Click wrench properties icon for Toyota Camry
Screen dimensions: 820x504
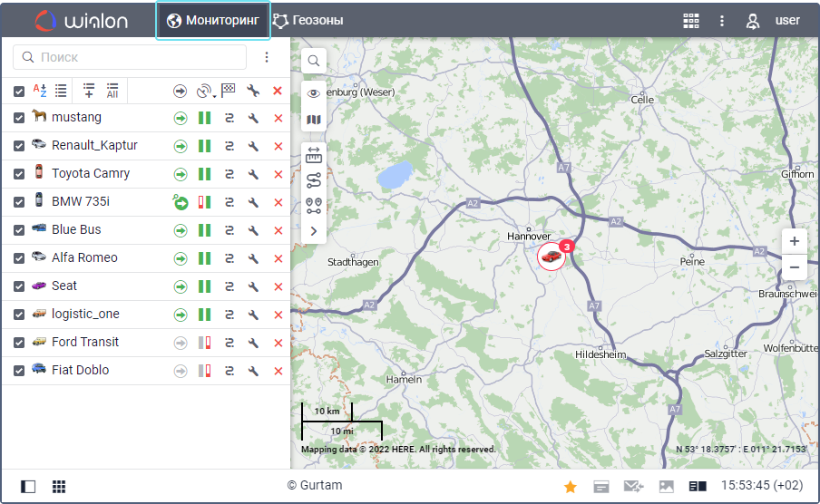coord(254,174)
